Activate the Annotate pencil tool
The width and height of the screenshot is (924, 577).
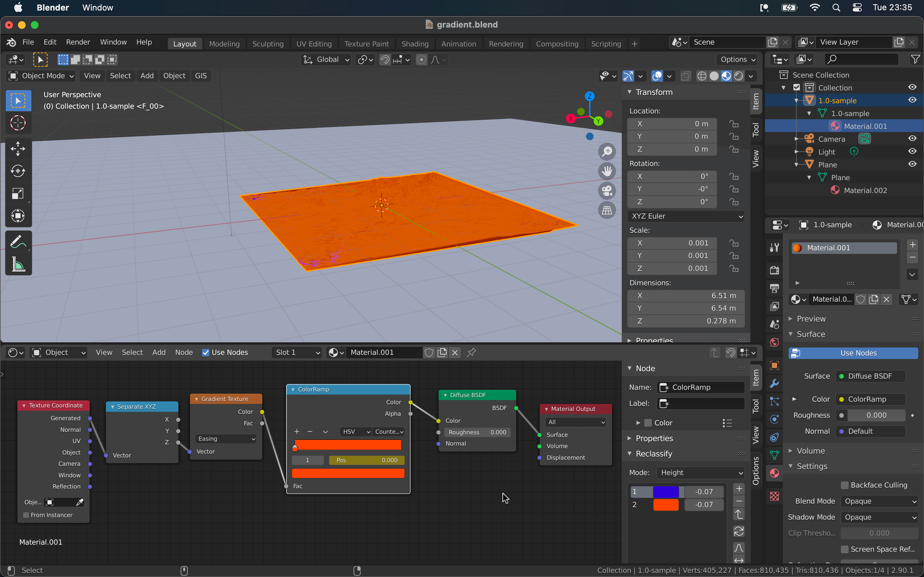(18, 242)
